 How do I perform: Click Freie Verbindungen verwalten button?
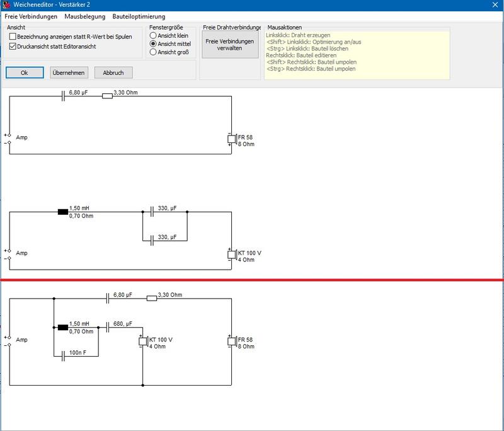point(230,45)
